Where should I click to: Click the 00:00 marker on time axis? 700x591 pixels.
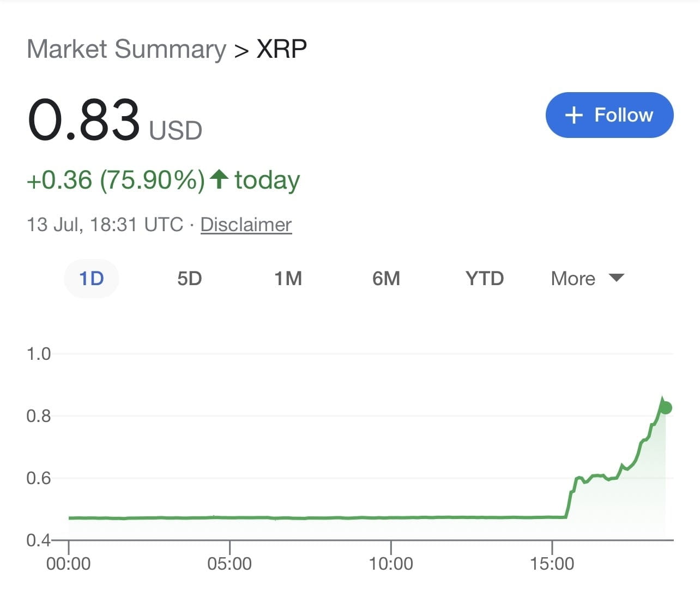point(69,563)
